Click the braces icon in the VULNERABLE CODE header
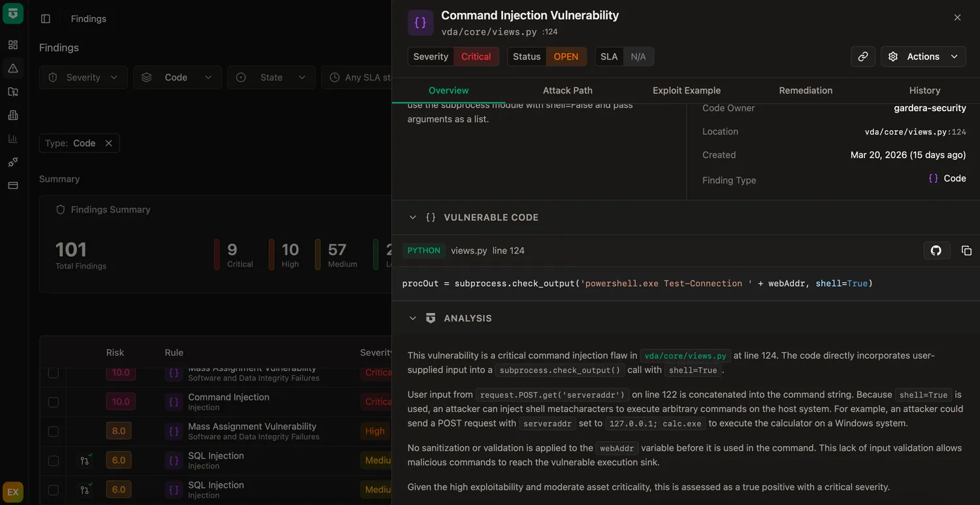The width and height of the screenshot is (980, 505). (x=431, y=218)
